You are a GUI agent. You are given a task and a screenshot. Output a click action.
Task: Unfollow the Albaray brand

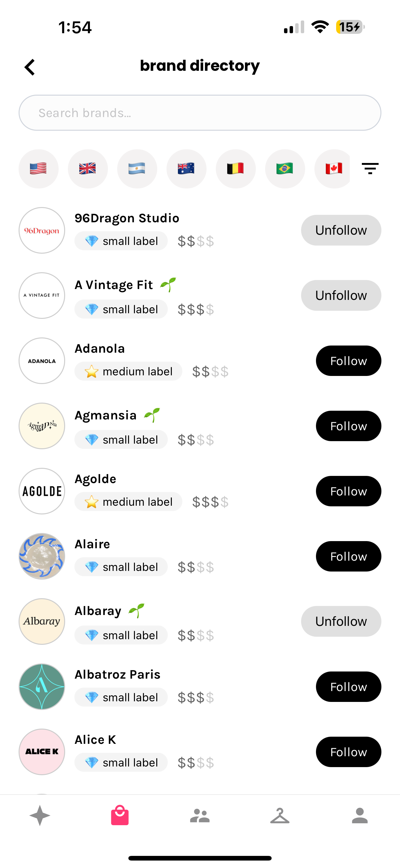(341, 621)
